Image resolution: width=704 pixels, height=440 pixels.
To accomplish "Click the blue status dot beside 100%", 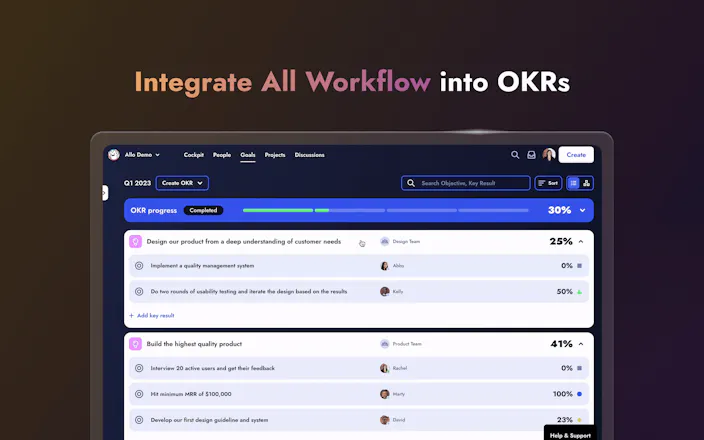I will click(579, 394).
